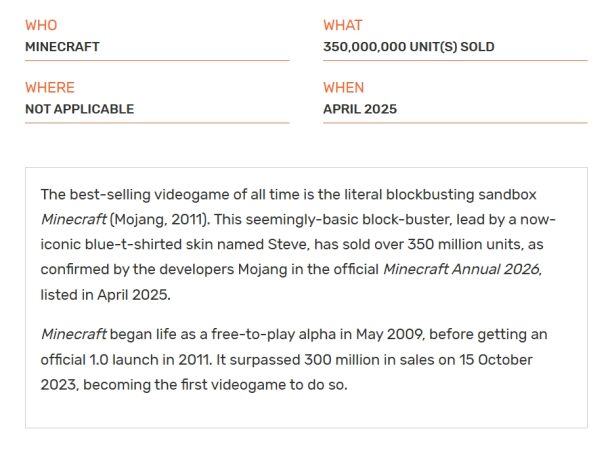This screenshot has width=610, height=450.
Task: Click the WHAT heading label
Action: click(342, 25)
